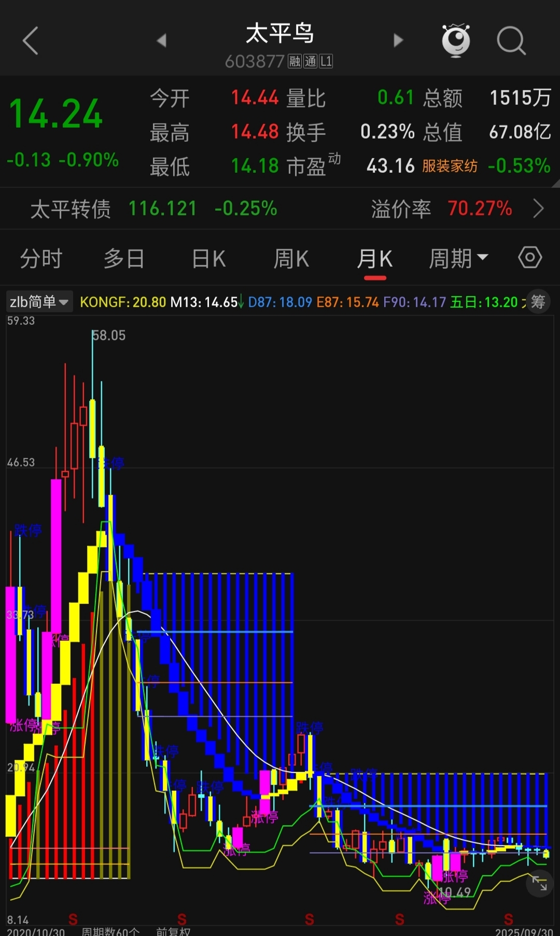Tap the back arrow icon

[x=31, y=40]
